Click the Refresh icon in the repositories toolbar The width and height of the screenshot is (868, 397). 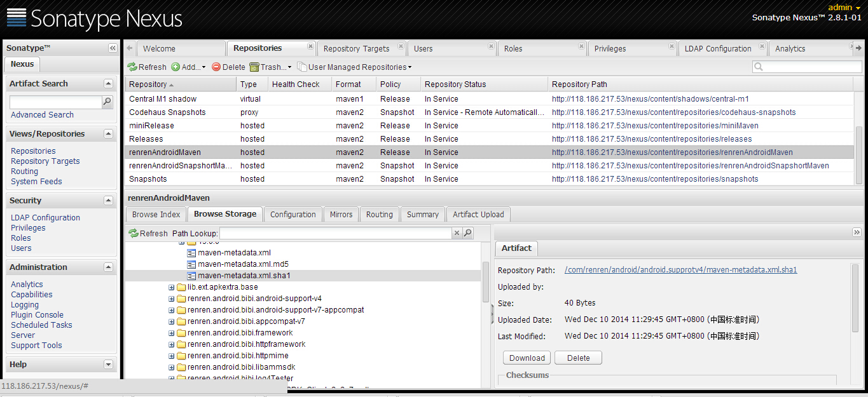[132, 67]
